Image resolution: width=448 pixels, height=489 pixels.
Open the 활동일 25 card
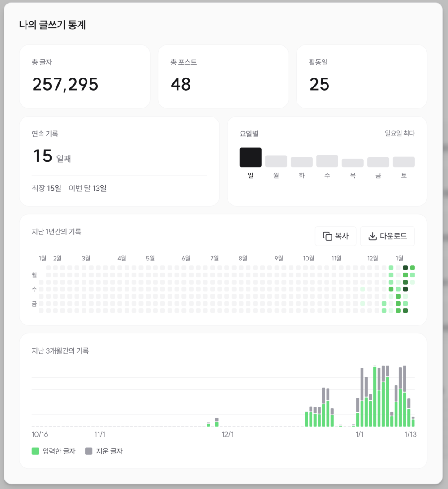[x=362, y=77]
